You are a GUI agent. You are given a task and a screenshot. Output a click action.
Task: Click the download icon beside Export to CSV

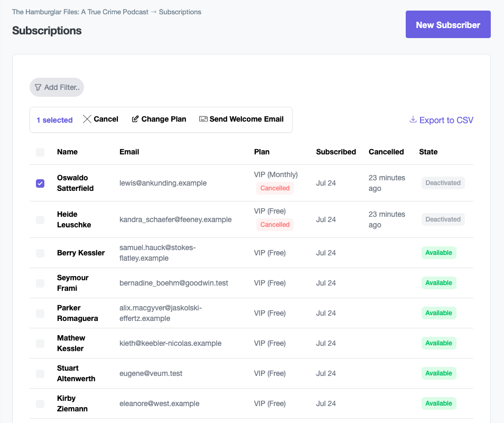point(413,119)
